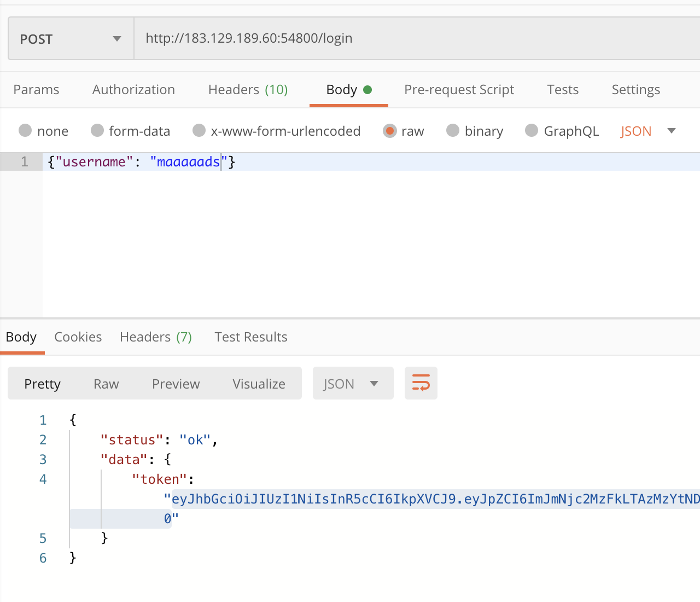
Task: Select the raw body type
Action: point(404,131)
